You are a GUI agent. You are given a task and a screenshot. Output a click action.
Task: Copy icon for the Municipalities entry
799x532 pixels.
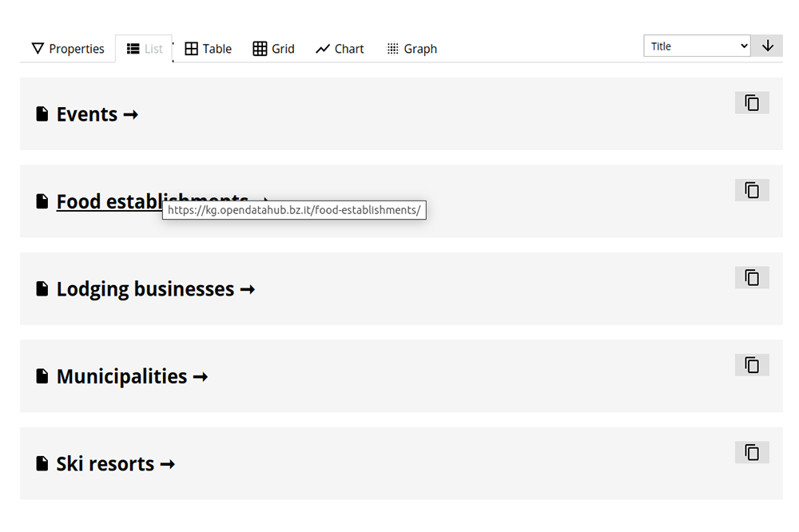tap(752, 365)
